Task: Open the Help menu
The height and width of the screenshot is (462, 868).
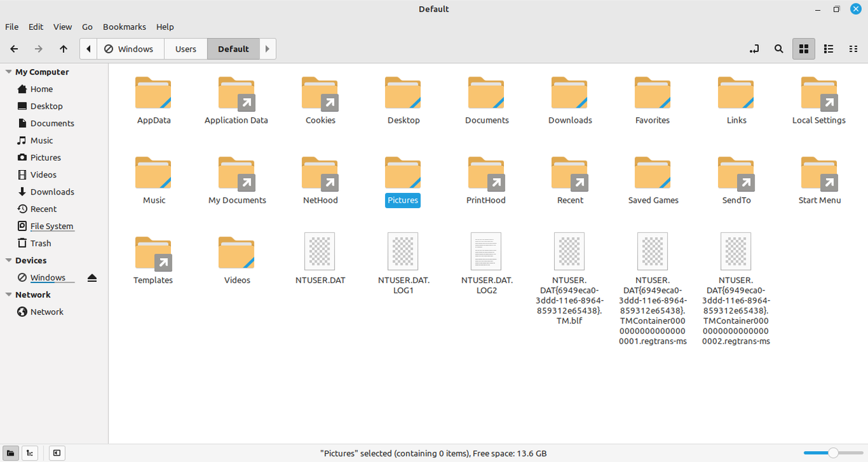Action: pos(165,27)
